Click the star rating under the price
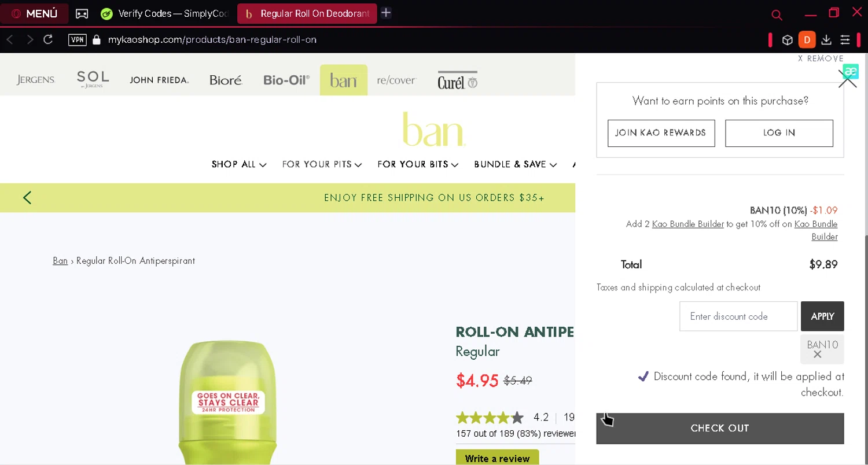 coord(490,418)
